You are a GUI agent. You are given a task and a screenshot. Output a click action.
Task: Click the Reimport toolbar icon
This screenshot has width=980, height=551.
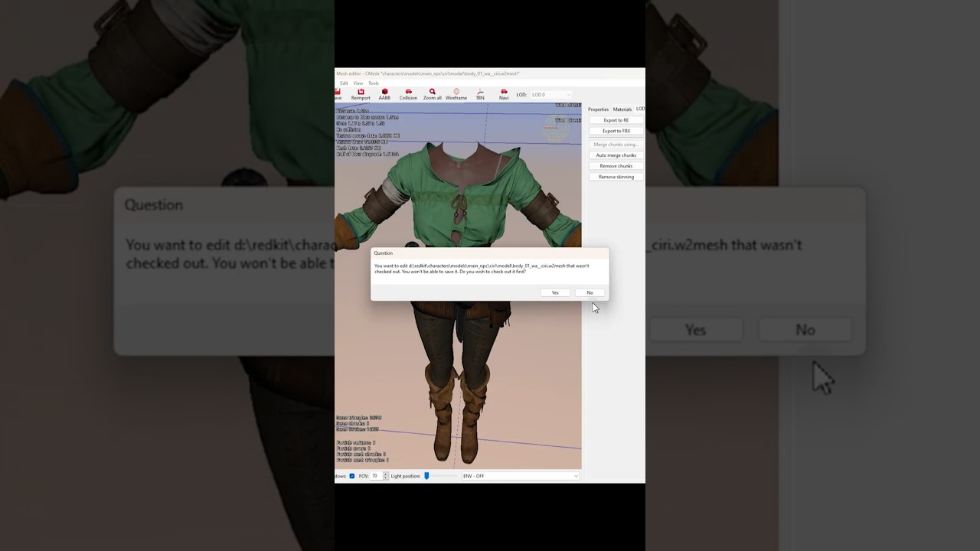point(361,94)
